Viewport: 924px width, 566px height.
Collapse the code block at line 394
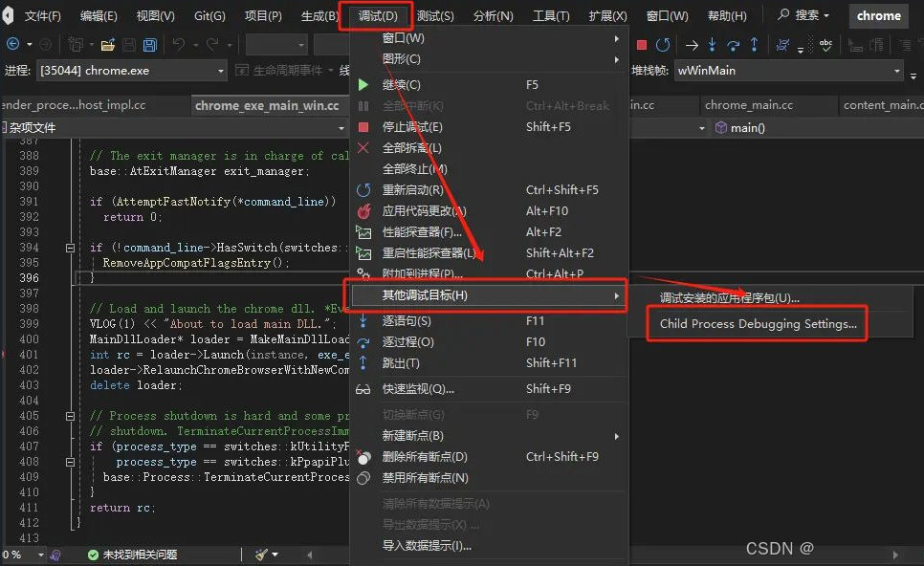pos(70,248)
